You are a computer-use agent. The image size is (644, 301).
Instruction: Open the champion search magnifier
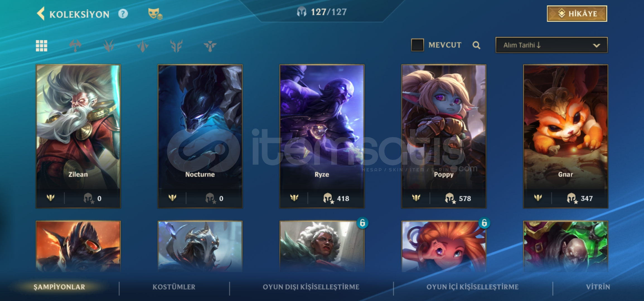[x=476, y=45]
